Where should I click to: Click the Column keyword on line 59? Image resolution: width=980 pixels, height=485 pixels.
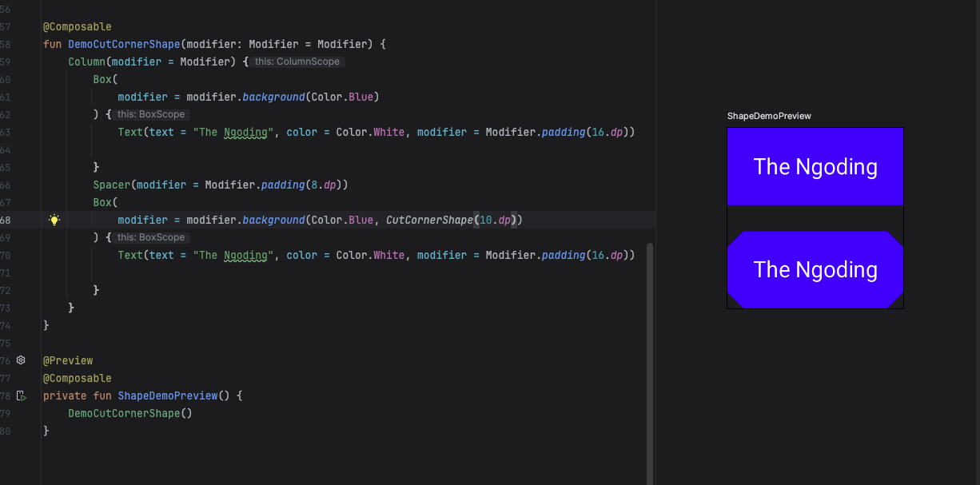(x=86, y=62)
